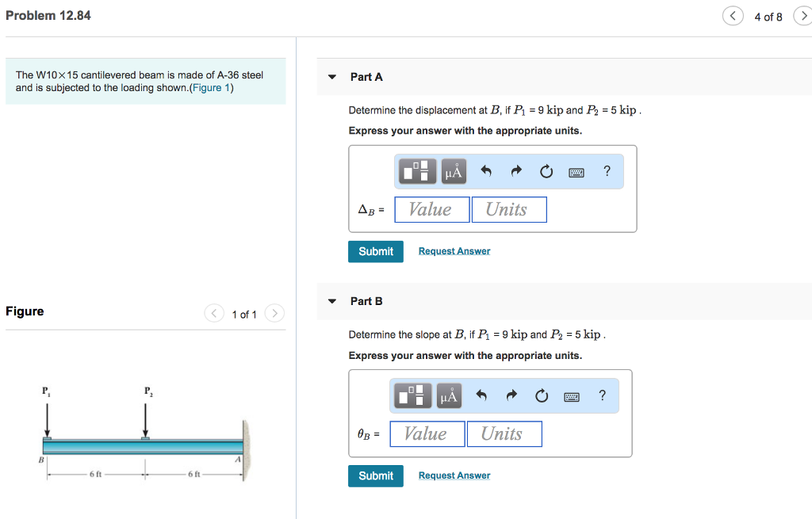Go to previous problem arrow near 4 of 8
The image size is (812, 519).
[x=733, y=16]
